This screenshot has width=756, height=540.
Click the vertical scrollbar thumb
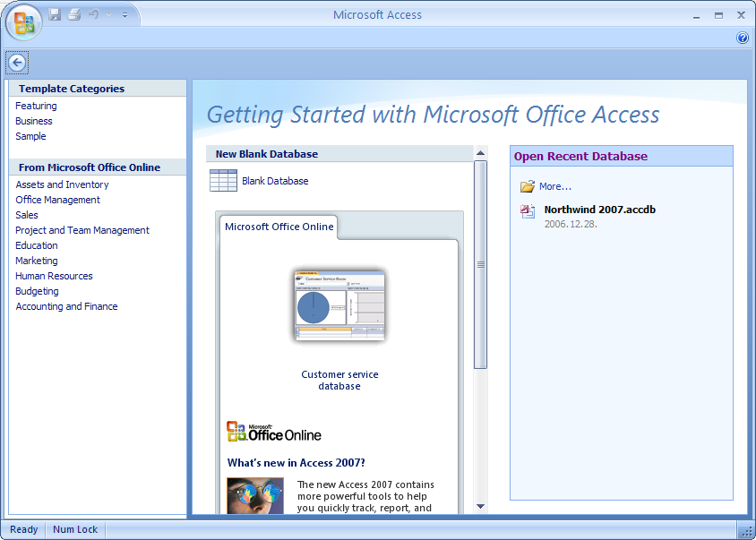[x=480, y=265]
